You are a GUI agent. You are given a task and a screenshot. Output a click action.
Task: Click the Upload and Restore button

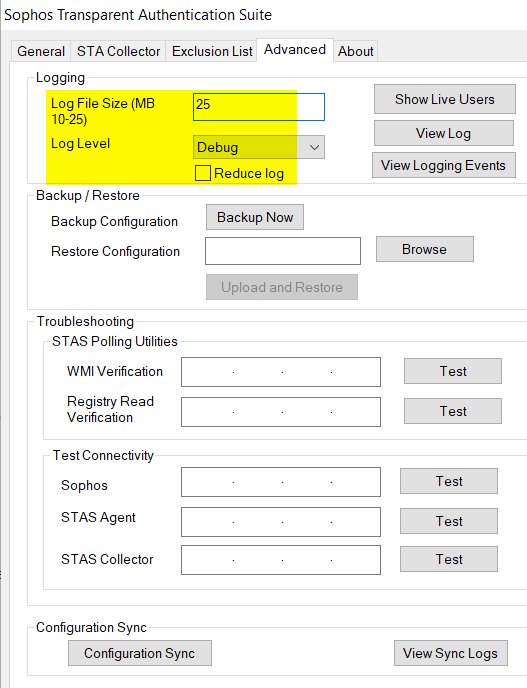click(282, 287)
